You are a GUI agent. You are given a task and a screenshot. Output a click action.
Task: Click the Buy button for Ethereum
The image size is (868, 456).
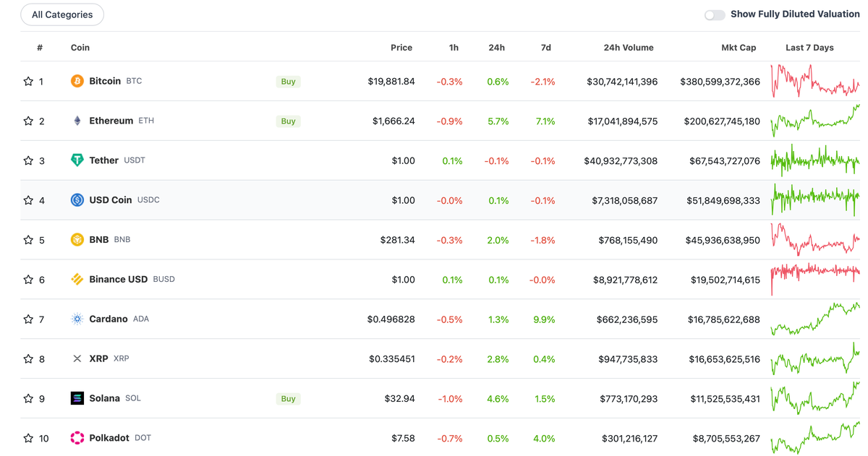(x=288, y=121)
